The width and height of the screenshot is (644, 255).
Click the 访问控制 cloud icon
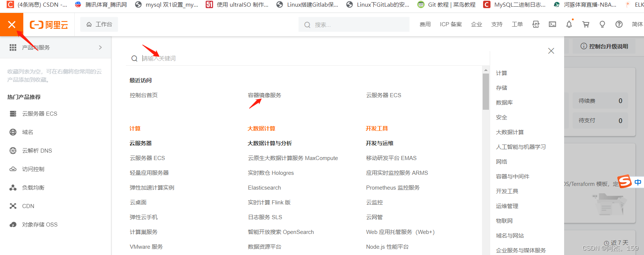tap(13, 169)
